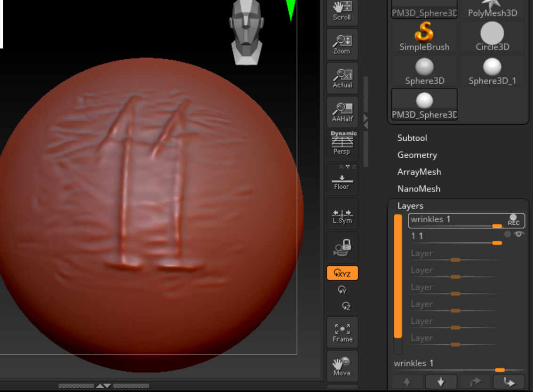Click the Frame mesh icon

(x=342, y=332)
